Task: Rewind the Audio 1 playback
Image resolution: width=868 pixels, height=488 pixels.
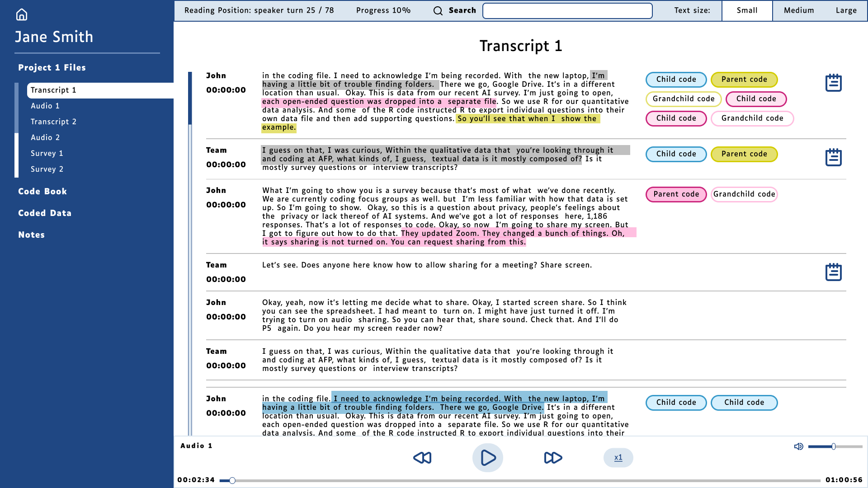Action: [422, 458]
